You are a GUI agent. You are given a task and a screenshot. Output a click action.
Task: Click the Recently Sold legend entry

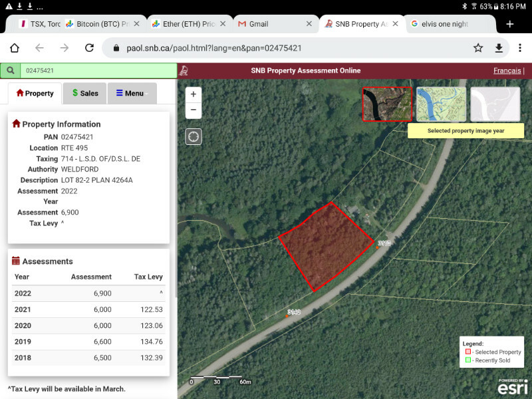[487, 360]
